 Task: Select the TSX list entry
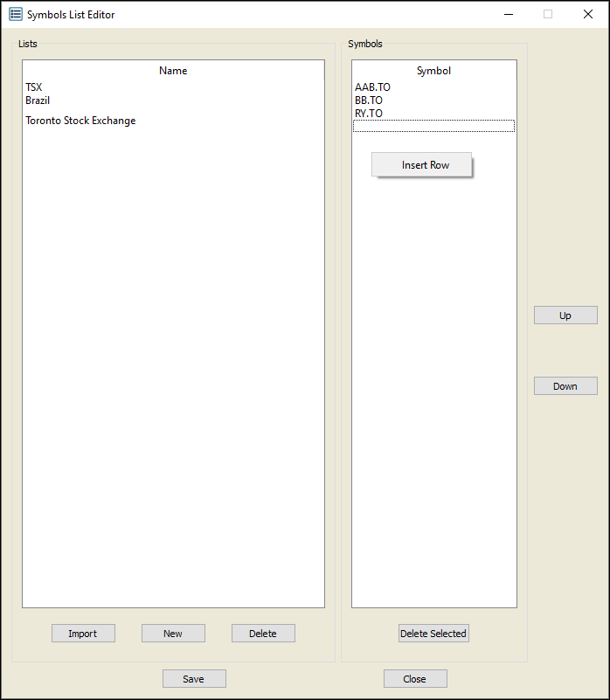click(34, 87)
